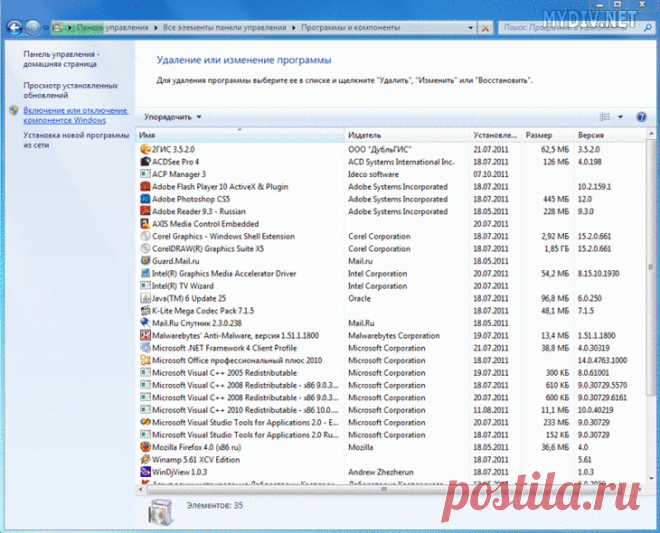Screen dimensions: 660x533
Task: Open the recent pages dropdown arrow
Action: pyautogui.click(x=46, y=28)
